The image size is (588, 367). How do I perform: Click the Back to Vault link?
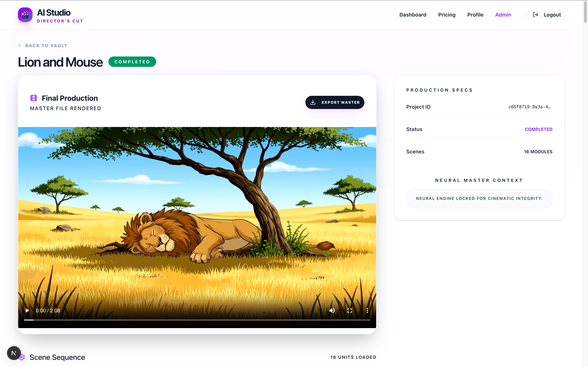point(46,46)
